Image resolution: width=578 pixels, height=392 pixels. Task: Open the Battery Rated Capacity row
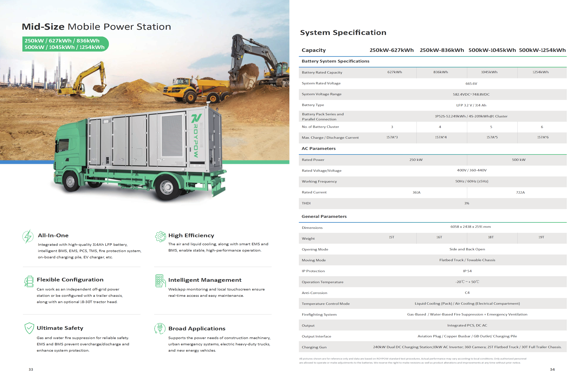322,72
